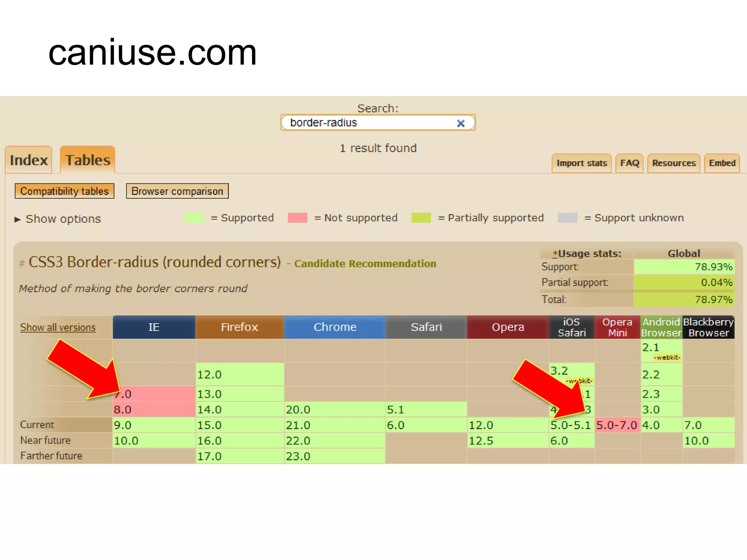Click the border-radius search input

pyautogui.click(x=378, y=122)
